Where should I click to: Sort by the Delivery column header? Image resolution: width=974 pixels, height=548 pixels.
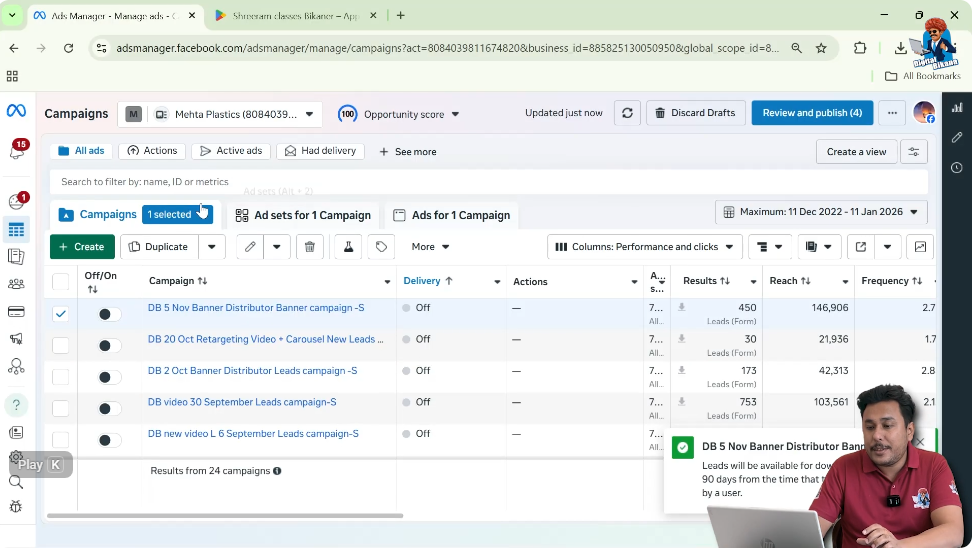428,281
